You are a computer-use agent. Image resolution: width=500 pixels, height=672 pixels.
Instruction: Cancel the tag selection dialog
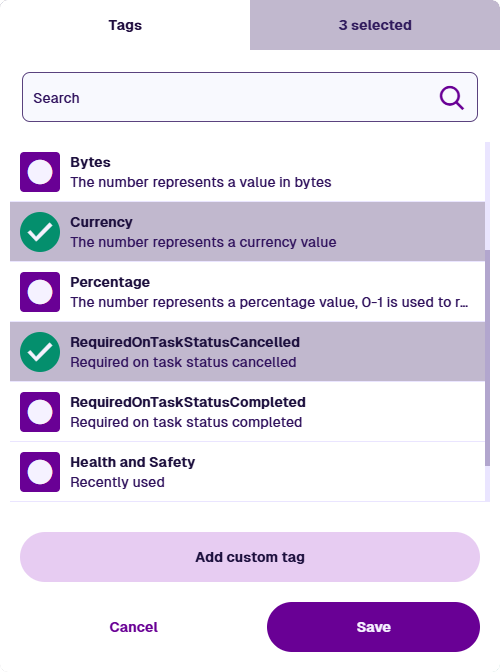pos(134,627)
